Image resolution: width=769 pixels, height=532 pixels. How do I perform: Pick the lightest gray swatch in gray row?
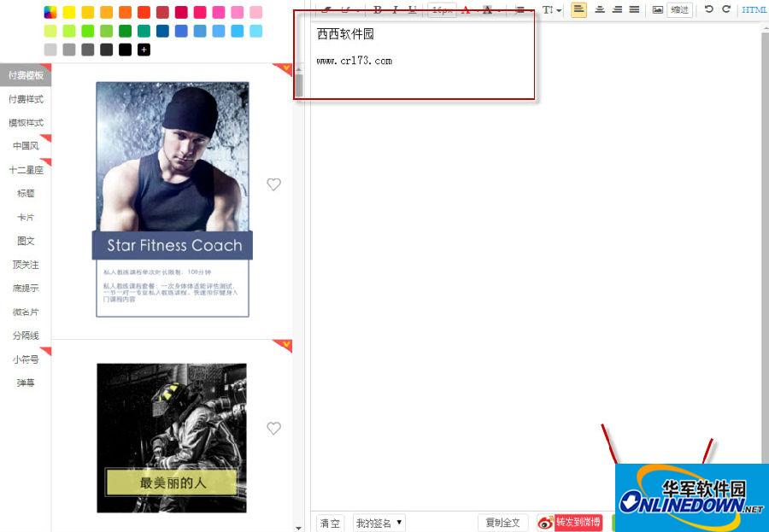50,50
